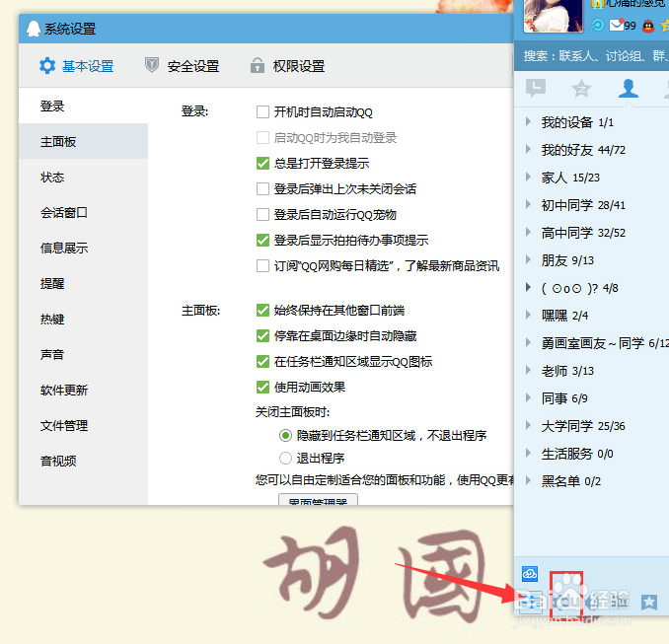Click the search box 搜索：联系人、讨论组
This screenshot has height=644, width=669.
coord(591,56)
